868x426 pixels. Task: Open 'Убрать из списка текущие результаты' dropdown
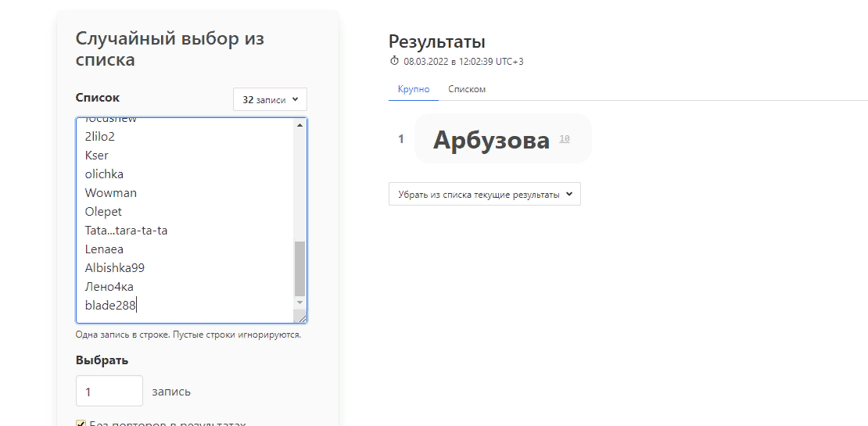(x=484, y=194)
